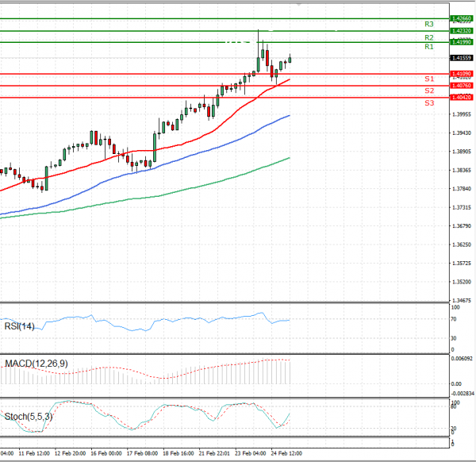Click the 18 Feb 16:00 time label

coord(178,453)
